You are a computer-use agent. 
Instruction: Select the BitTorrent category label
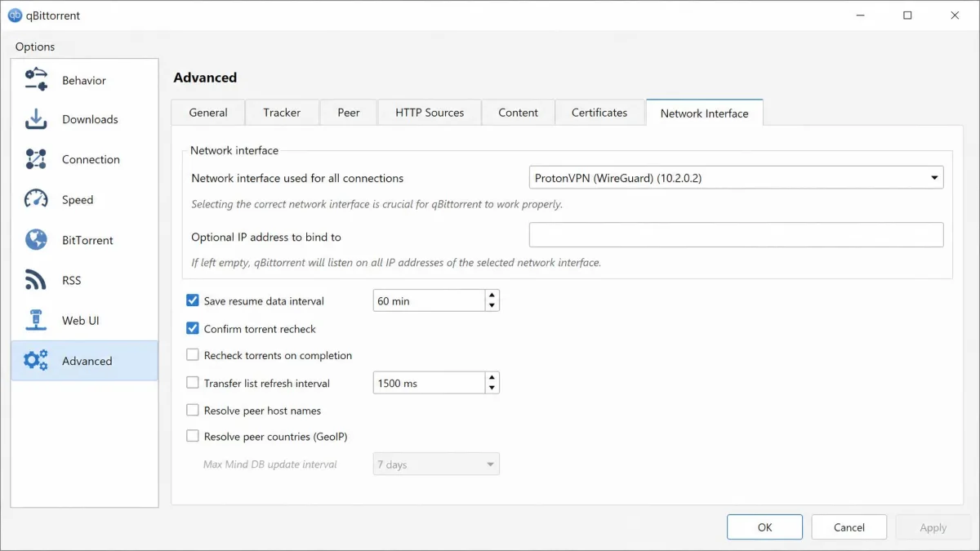(x=87, y=240)
